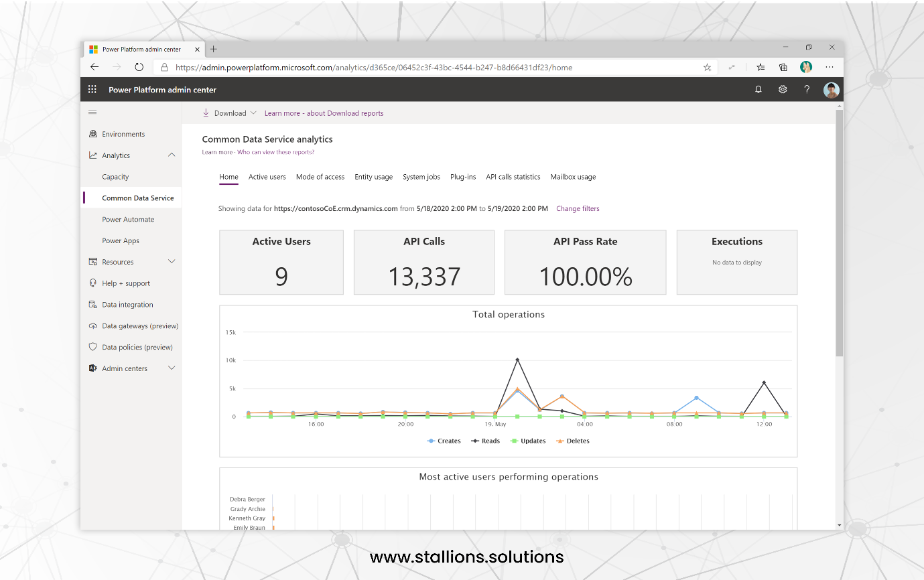Screen dimensions: 924x580
Task: Click the Executions card
Action: [x=737, y=263]
